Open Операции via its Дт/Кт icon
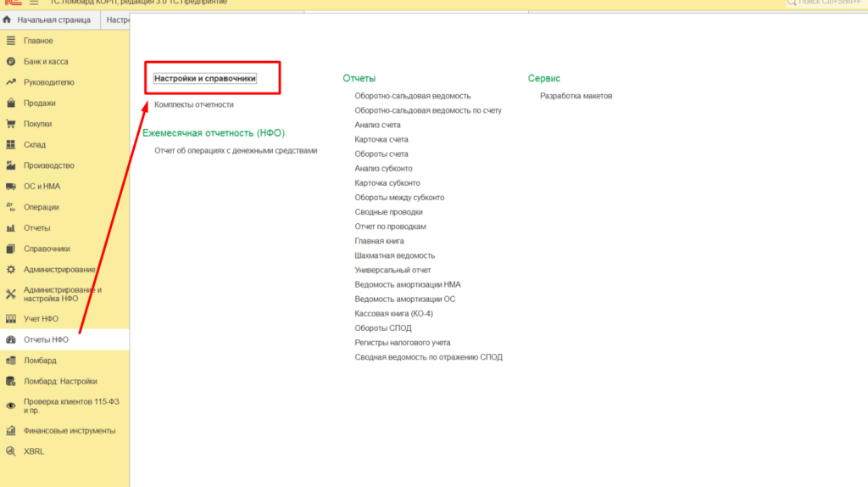This screenshot has height=487, width=868. pos(11,207)
